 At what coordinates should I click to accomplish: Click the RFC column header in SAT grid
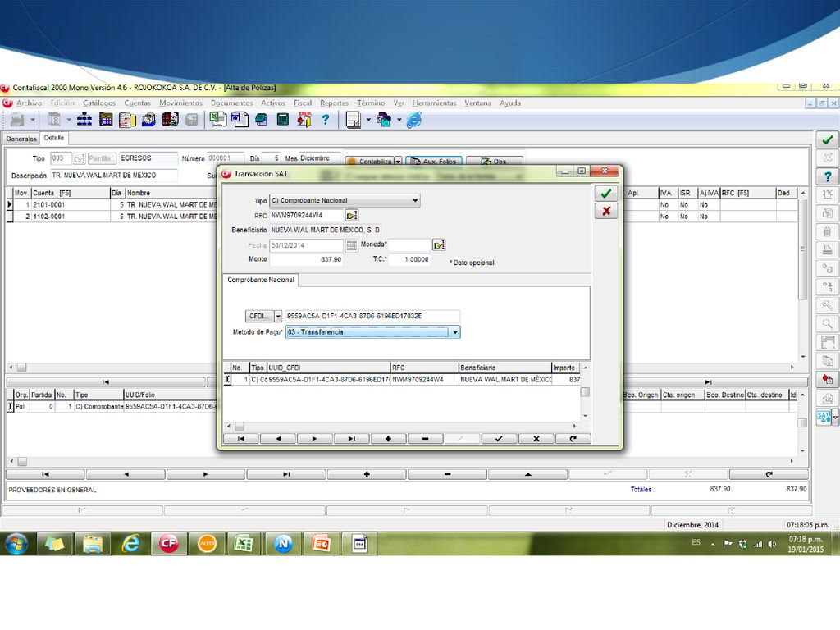(424, 367)
